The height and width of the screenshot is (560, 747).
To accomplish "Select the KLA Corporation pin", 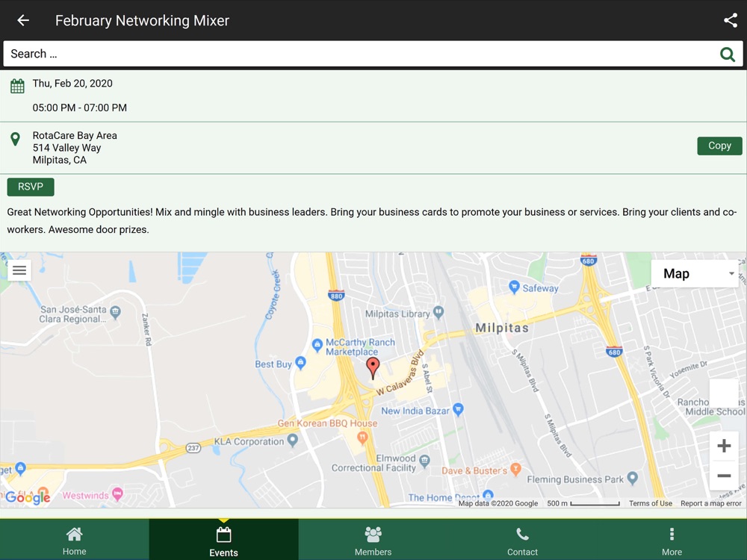I will (x=293, y=440).
